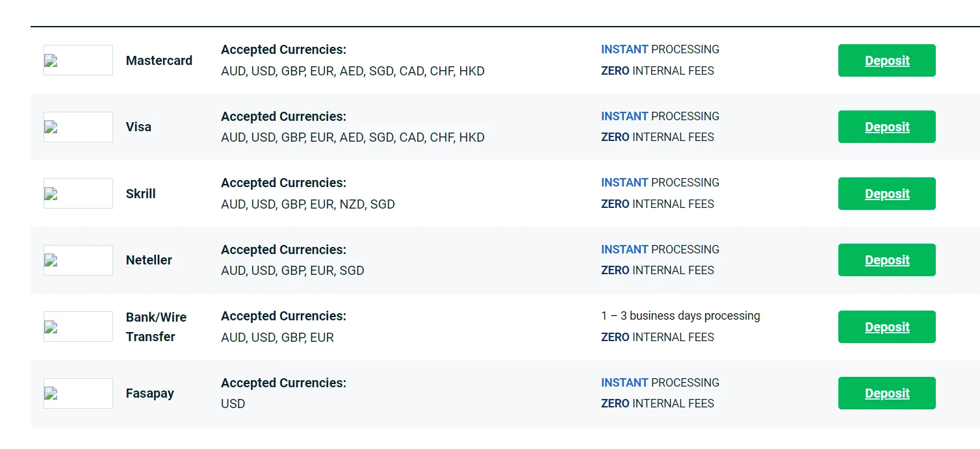Select the Neteller payment method label
The image size is (980, 449).
point(149,260)
